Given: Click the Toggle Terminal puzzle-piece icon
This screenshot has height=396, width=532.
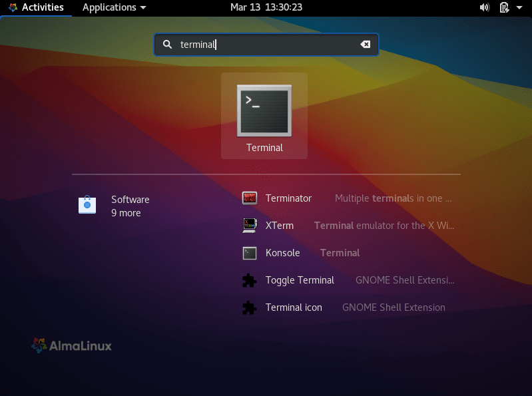Looking at the screenshot, I should [x=250, y=280].
